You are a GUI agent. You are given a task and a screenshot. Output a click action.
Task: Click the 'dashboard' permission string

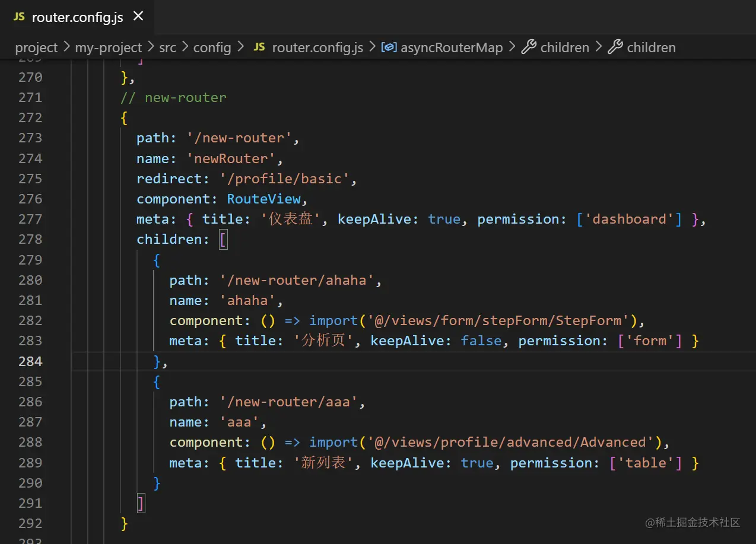coord(633,219)
